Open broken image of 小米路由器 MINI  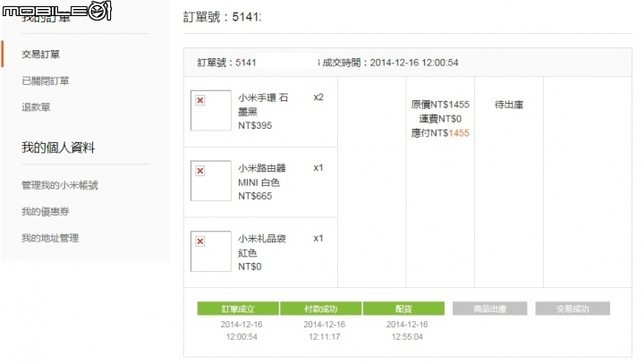click(x=211, y=181)
